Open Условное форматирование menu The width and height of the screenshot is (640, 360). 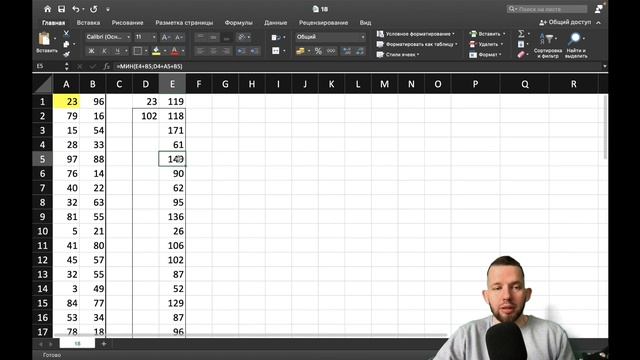pos(416,34)
